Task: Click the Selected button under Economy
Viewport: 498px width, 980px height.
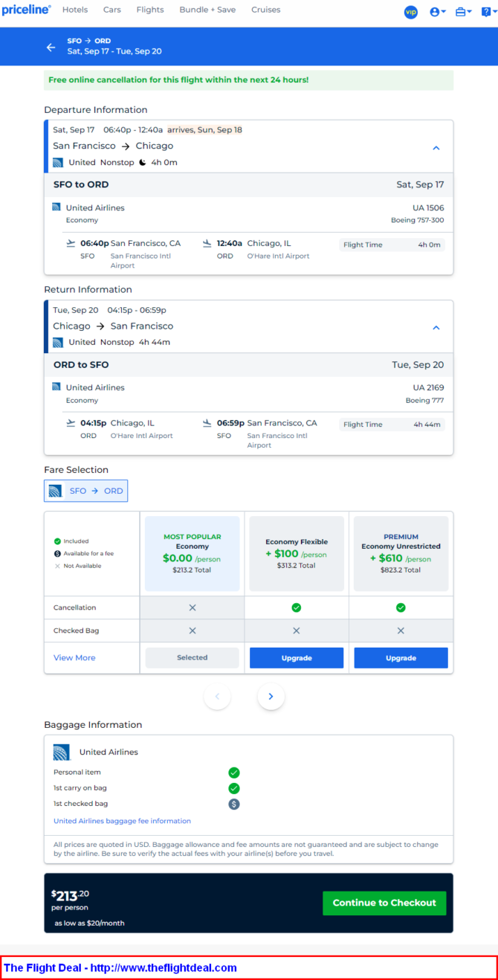Action: pos(193,657)
